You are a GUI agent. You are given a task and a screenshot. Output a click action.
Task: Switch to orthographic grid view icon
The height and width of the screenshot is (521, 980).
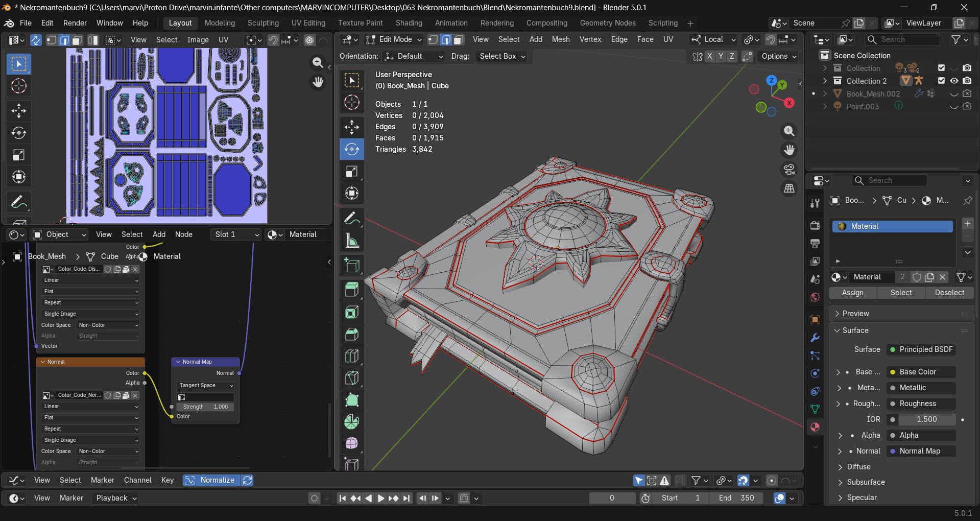(x=789, y=188)
